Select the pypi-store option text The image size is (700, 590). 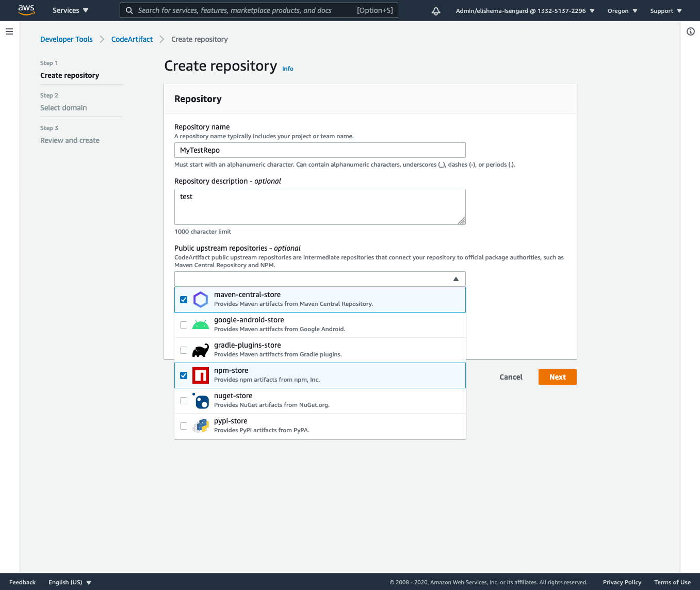tap(231, 421)
